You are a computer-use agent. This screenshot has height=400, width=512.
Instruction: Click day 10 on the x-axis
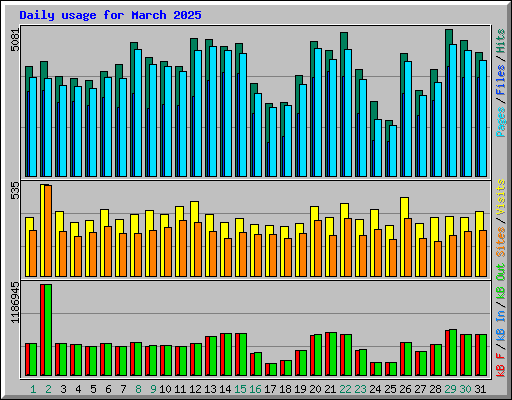(x=165, y=389)
